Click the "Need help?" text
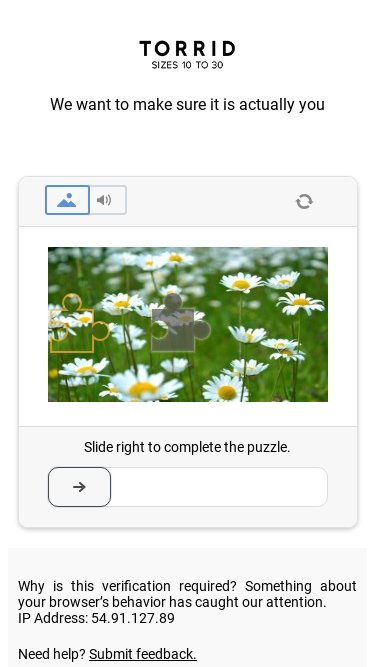375x667 pixels. [52, 654]
